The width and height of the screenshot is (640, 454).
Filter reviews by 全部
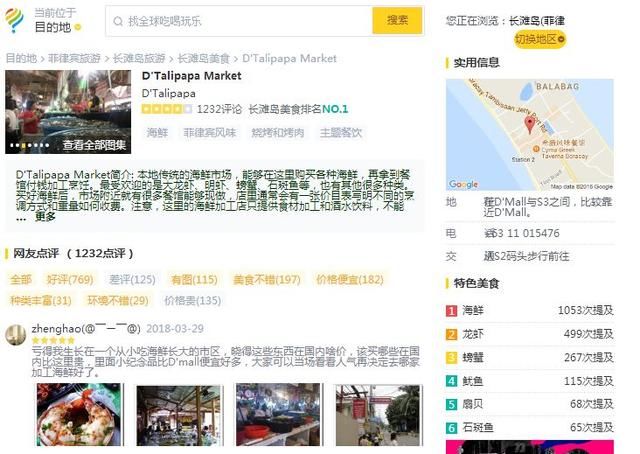[21, 280]
